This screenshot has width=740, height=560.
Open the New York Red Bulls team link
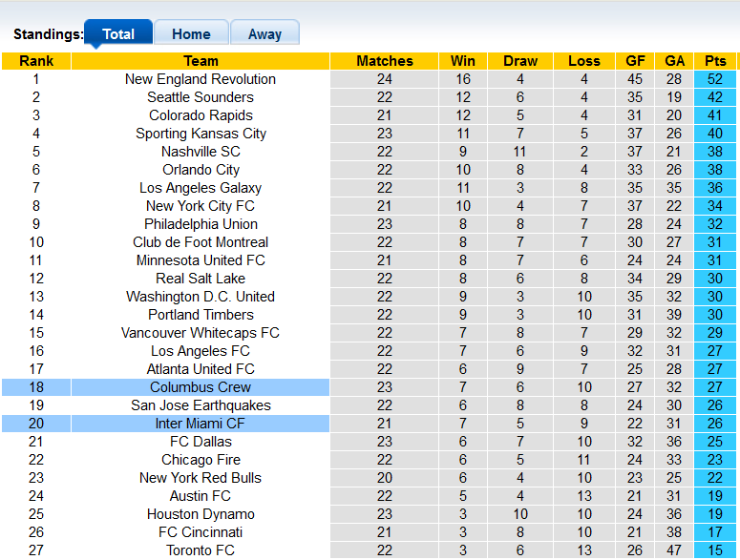click(x=201, y=478)
